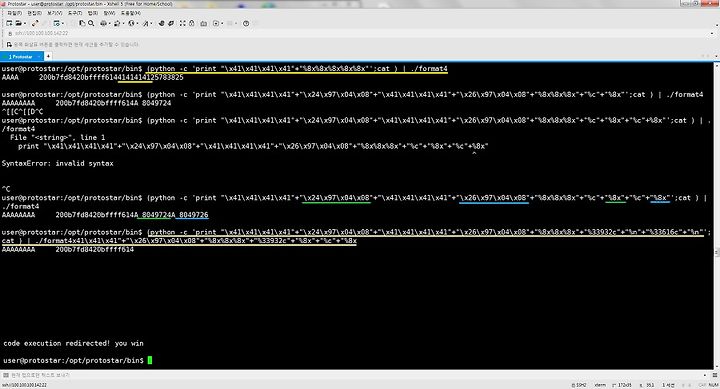Click the Color Scheme toolbar icon
This screenshot has height=389, width=720.
point(117,23)
